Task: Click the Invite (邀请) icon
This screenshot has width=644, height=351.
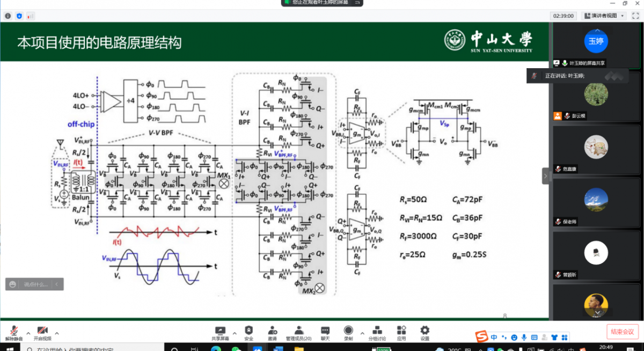Action: (x=272, y=333)
